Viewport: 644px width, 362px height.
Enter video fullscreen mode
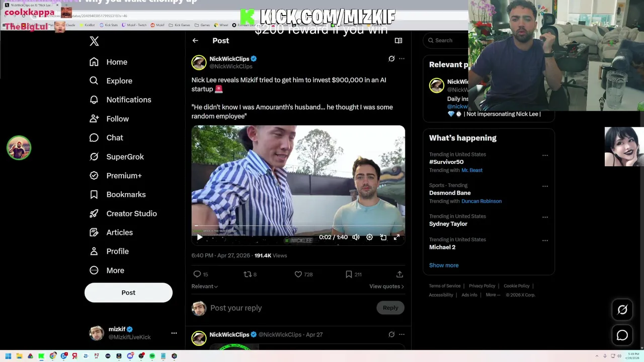[396, 237]
